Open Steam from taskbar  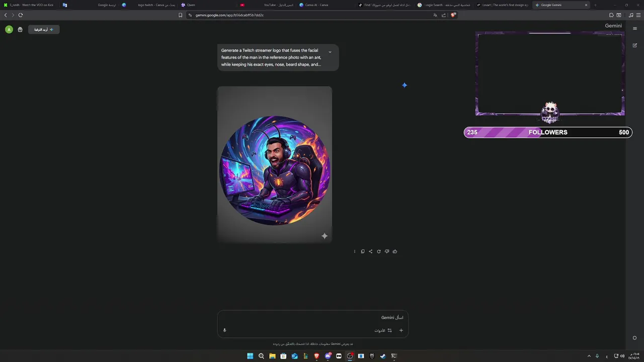(383, 356)
